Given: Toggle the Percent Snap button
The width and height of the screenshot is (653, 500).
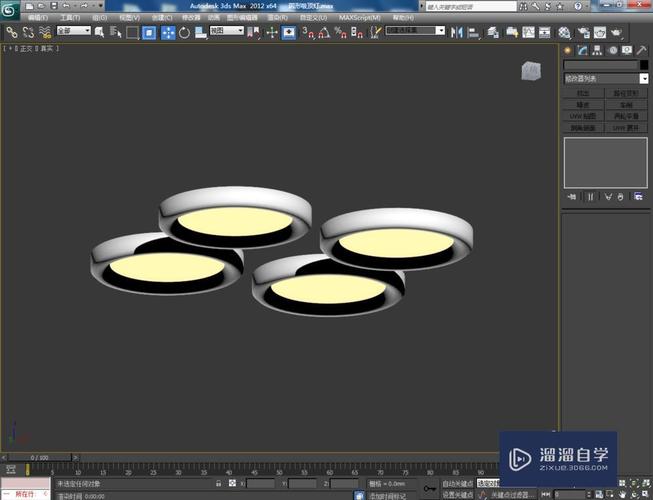Looking at the screenshot, I should tap(341, 32).
